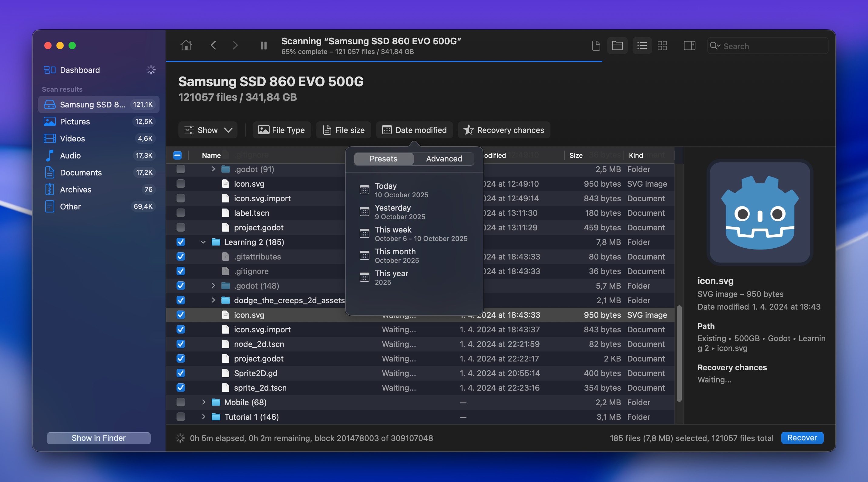
Task: Switch to grid view icon
Action: (x=662, y=46)
